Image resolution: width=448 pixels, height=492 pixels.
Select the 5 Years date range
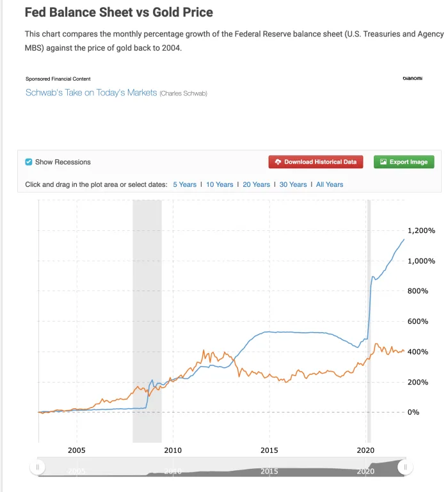(184, 184)
